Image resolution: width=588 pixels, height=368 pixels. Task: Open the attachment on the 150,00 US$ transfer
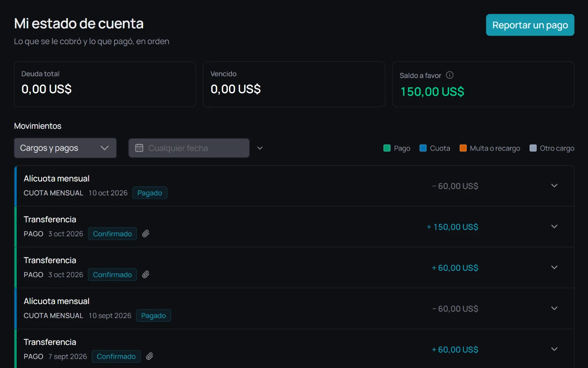(x=146, y=234)
